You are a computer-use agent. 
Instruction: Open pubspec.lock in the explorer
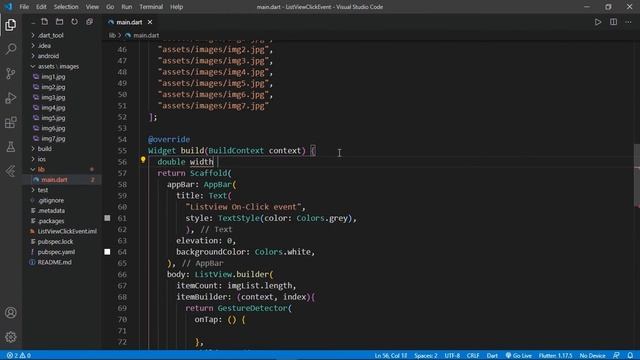coord(55,242)
